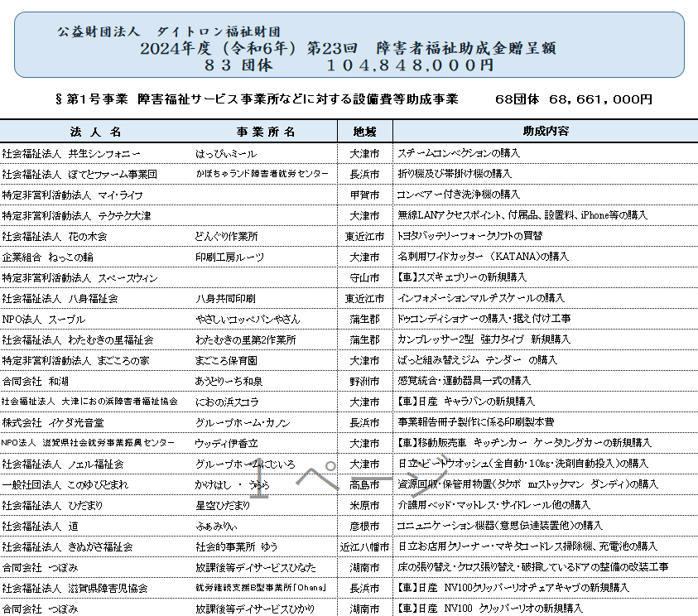Select 社会福祉法人 滋賀県障害児協会 cell

(75, 589)
